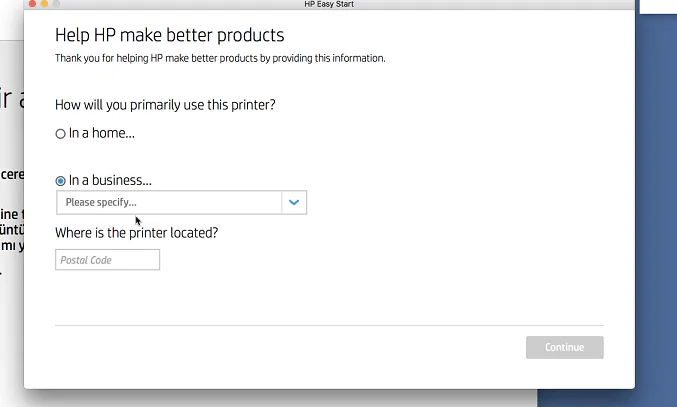
Task: Click into the Postal Code field
Action: [x=107, y=260]
